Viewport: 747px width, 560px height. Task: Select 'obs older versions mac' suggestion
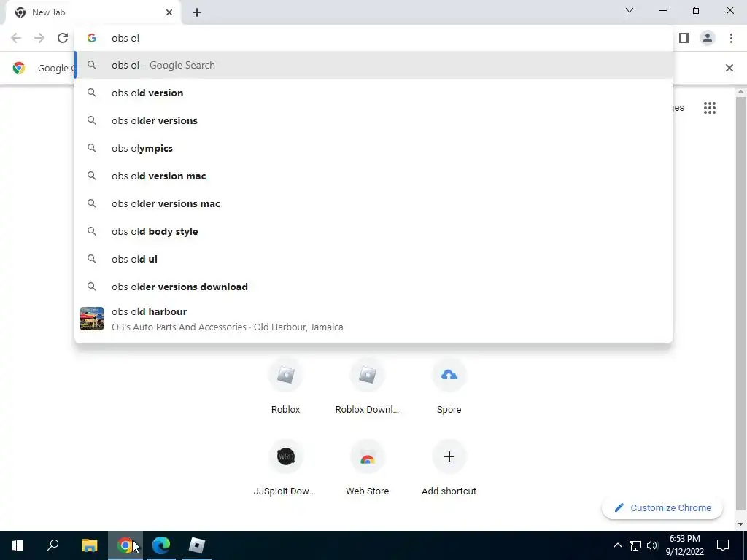(373, 203)
